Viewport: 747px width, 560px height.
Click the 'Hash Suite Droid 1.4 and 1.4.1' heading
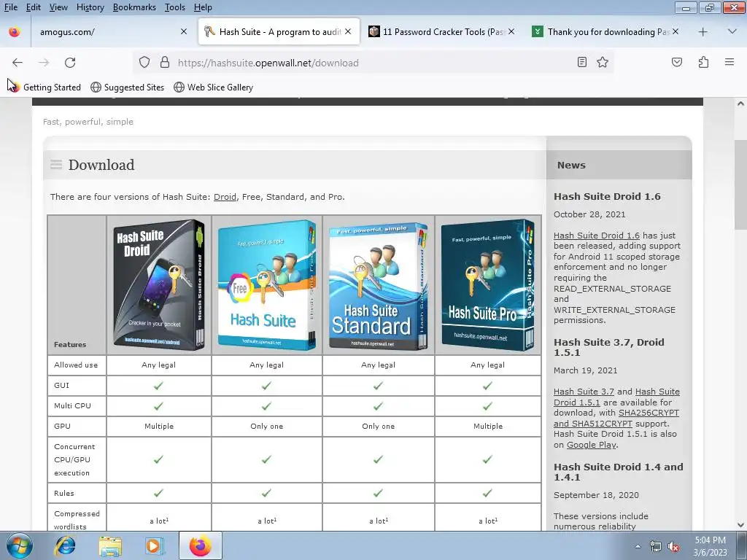(x=619, y=472)
